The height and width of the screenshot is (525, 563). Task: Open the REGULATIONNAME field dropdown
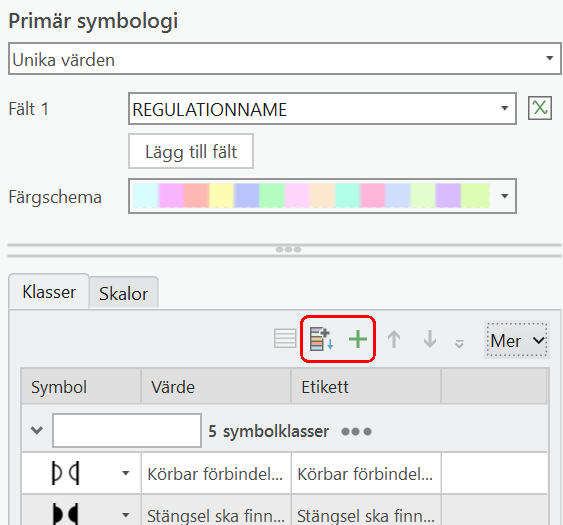(x=322, y=109)
